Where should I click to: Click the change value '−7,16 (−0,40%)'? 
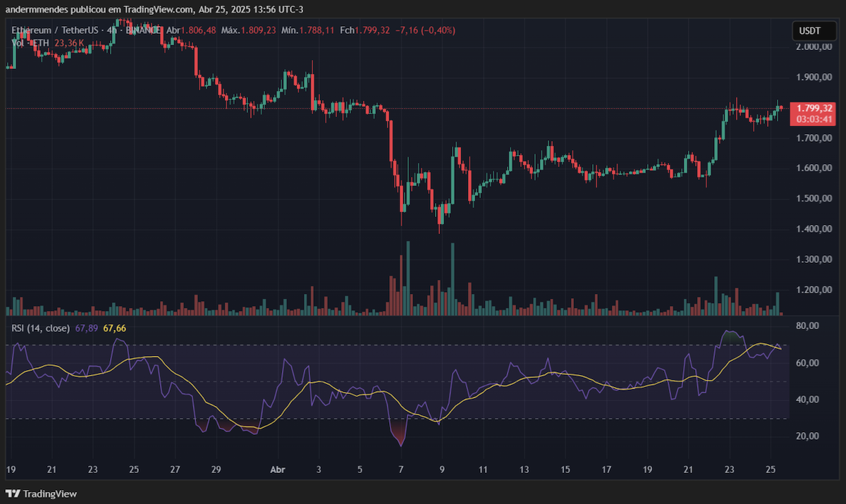424,31
